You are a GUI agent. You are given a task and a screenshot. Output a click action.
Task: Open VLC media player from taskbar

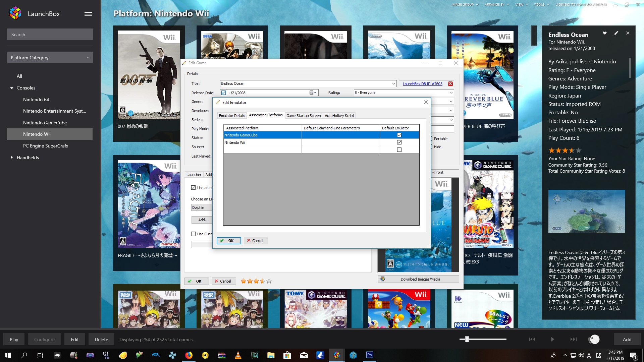point(238,355)
